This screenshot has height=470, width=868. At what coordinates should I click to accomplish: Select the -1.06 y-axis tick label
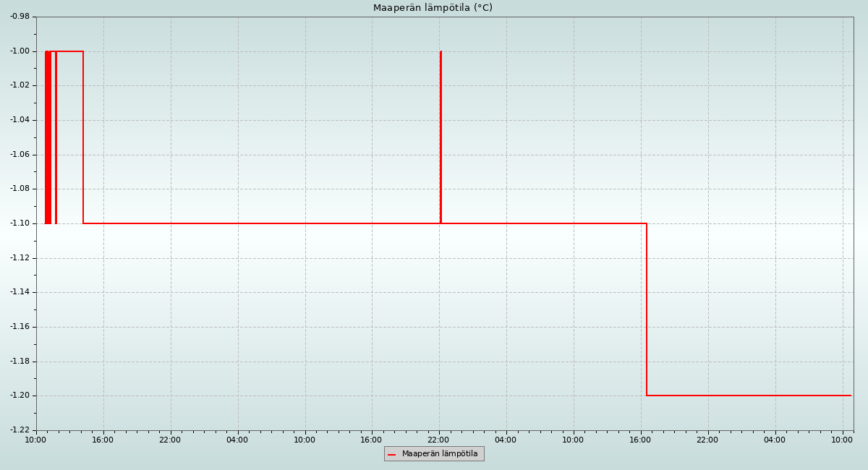[20, 155]
